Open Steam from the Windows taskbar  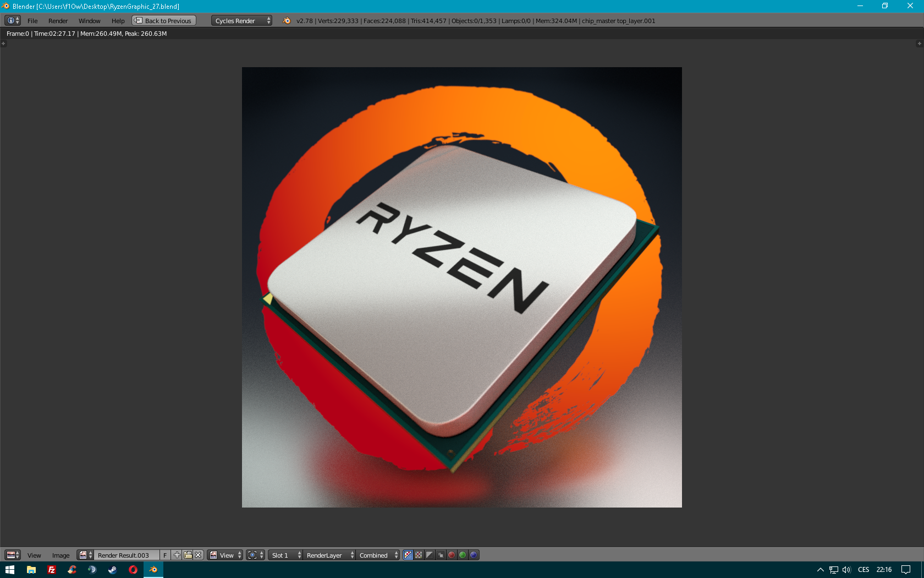click(x=112, y=570)
